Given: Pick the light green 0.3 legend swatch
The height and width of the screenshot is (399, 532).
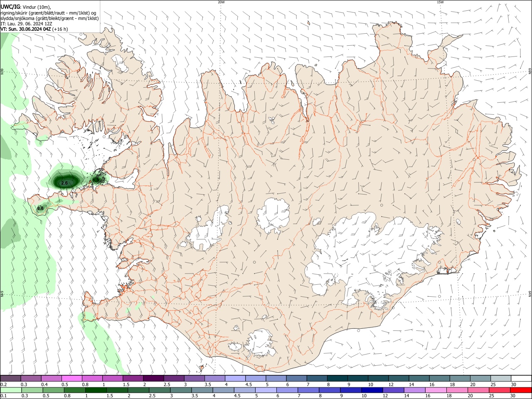Looking at the screenshot, I should click(32, 390).
